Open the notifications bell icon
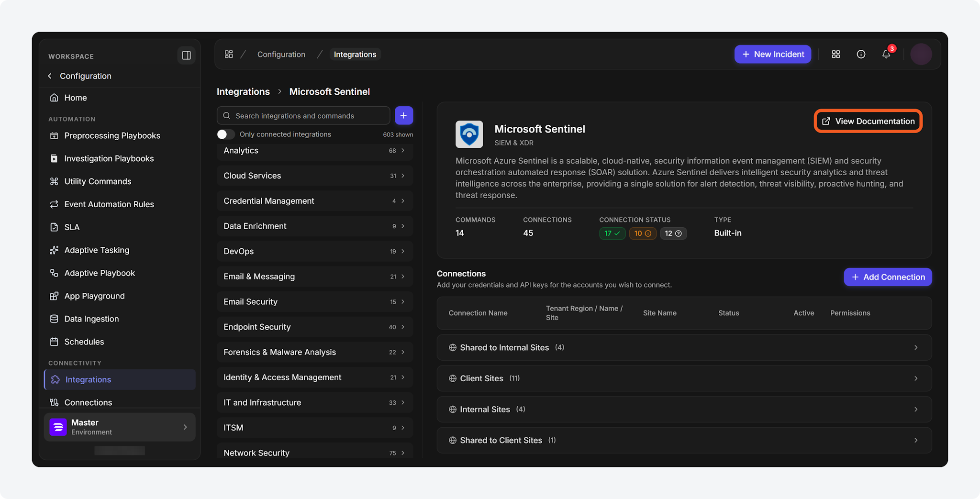980x499 pixels. 886,54
